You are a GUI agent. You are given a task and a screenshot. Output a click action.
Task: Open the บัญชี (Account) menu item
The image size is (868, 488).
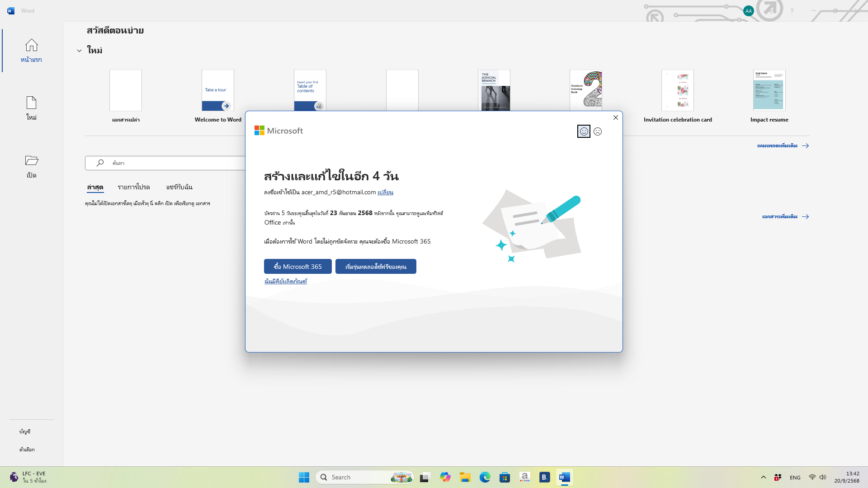click(x=25, y=432)
